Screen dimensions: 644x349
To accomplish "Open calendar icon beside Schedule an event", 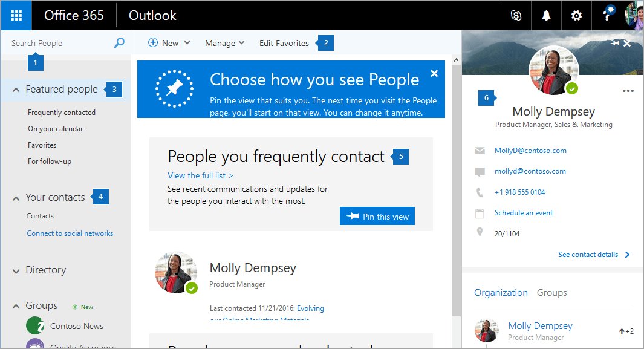I will (x=480, y=212).
